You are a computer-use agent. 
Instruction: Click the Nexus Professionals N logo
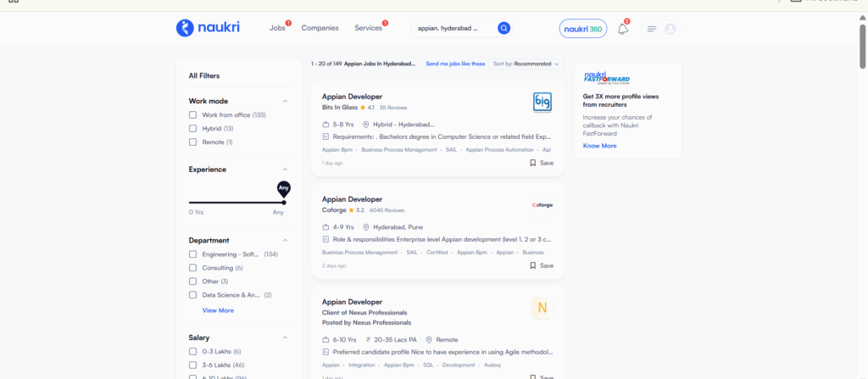(x=542, y=308)
